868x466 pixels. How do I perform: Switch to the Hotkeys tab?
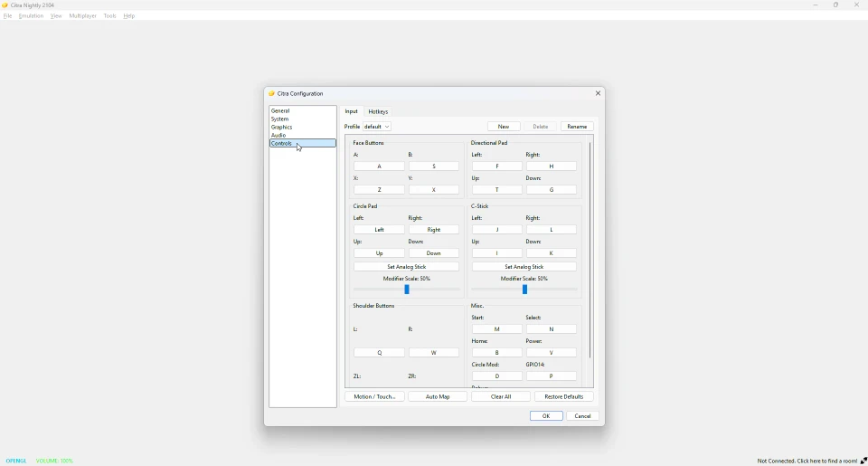(378, 111)
